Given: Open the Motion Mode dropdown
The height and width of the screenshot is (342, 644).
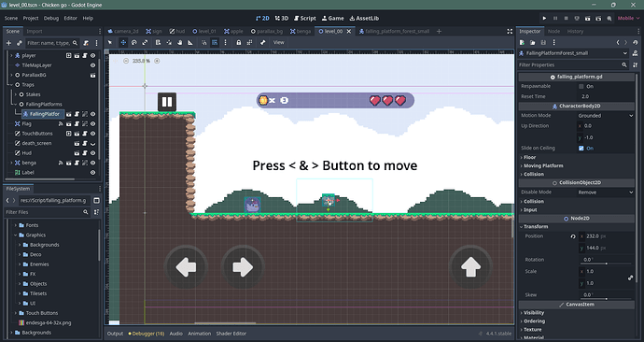Looking at the screenshot, I should (606, 116).
